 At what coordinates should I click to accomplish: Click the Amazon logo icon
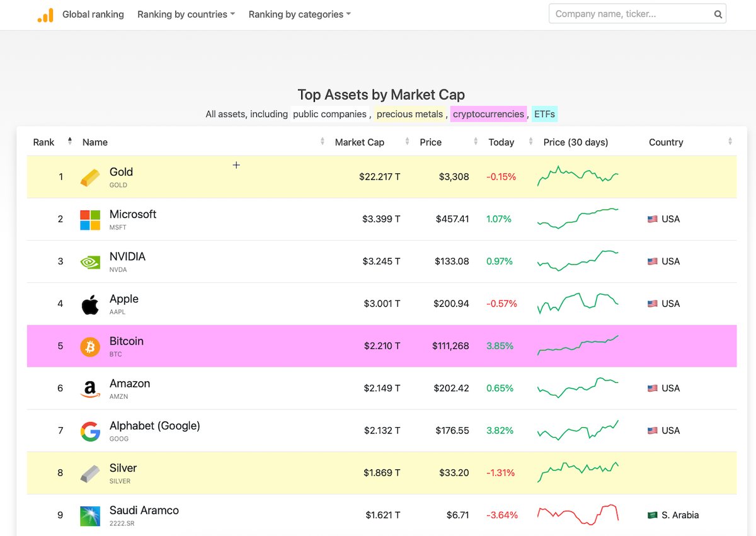pos(90,389)
